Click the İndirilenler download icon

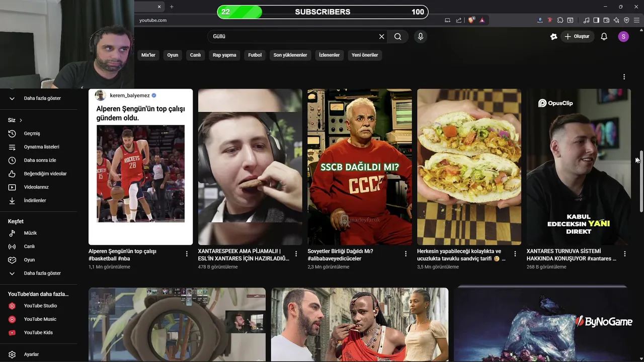point(12,201)
